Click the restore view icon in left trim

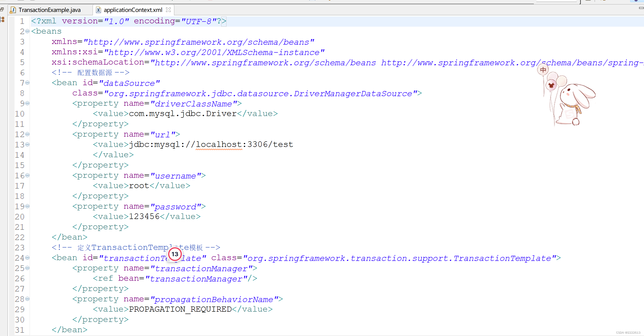2,10
